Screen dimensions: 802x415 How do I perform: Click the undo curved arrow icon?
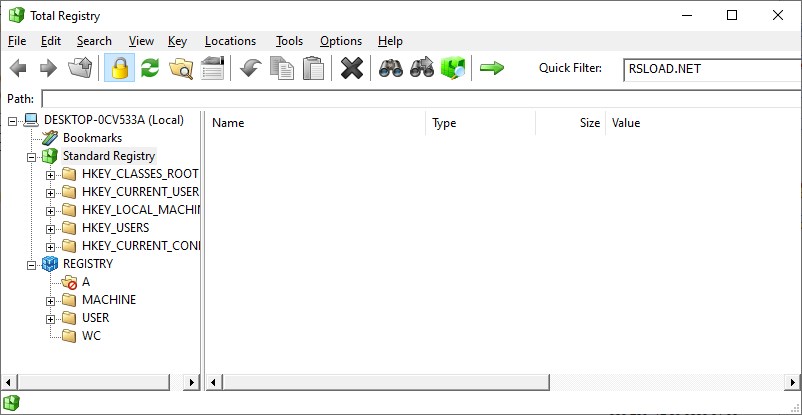tap(250, 68)
